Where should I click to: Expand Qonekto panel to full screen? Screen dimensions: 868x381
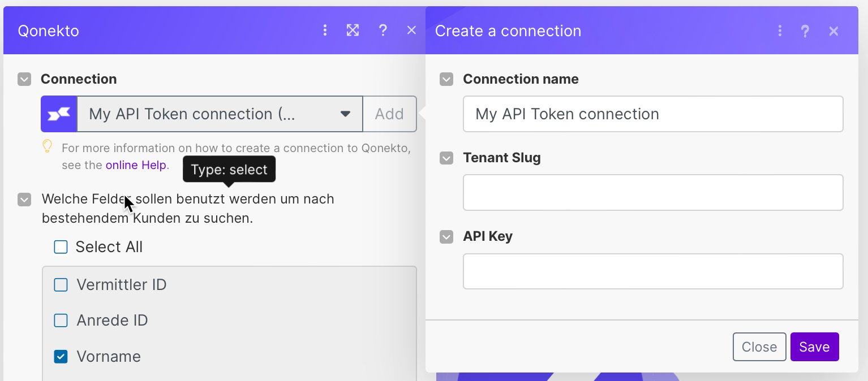coord(353,30)
